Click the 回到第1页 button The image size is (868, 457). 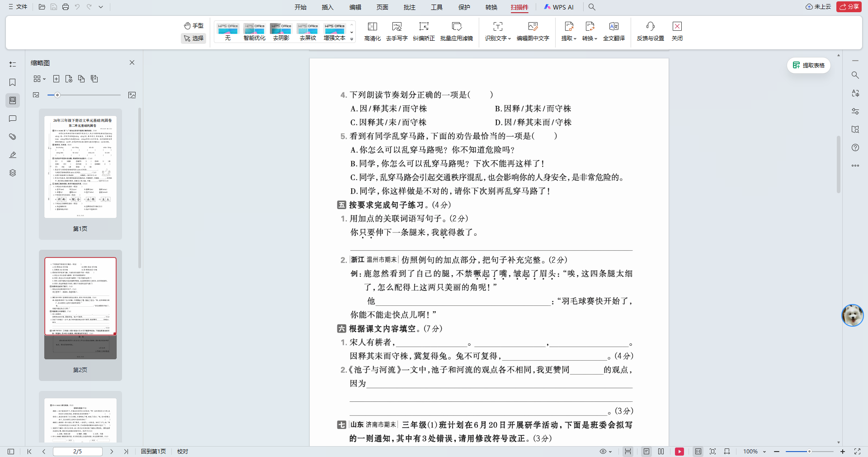tap(153, 451)
